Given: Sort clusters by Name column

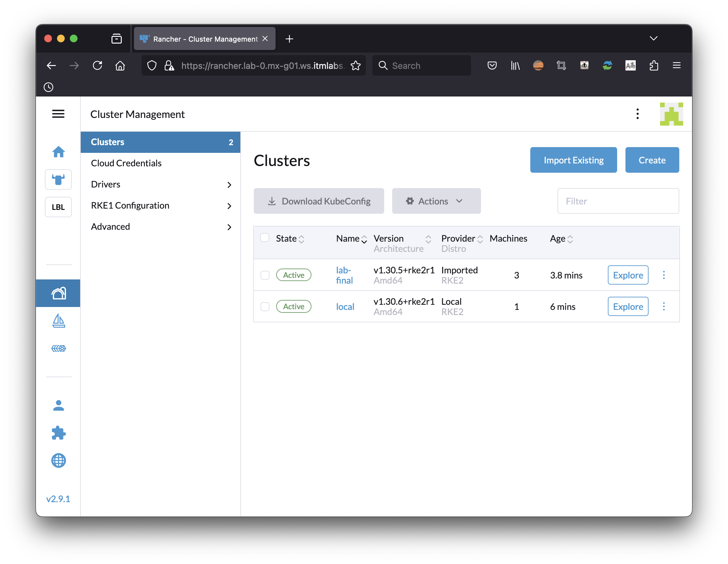Looking at the screenshot, I should [x=351, y=239].
